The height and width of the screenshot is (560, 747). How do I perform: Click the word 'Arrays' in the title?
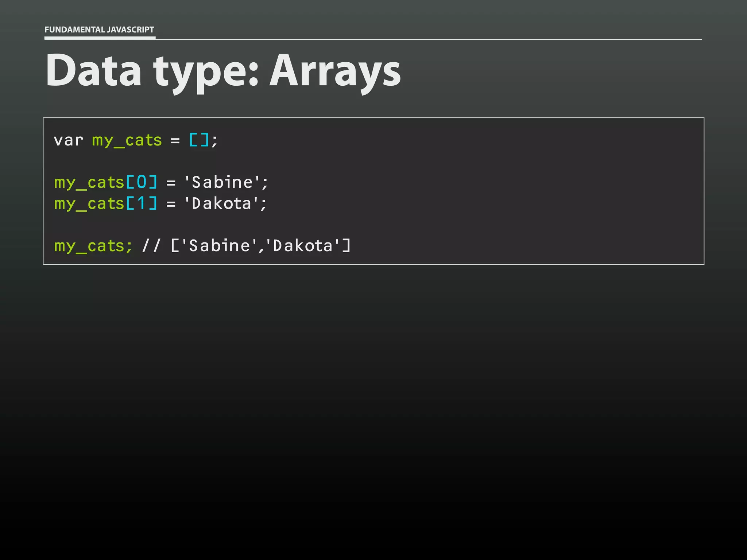pyautogui.click(x=335, y=70)
